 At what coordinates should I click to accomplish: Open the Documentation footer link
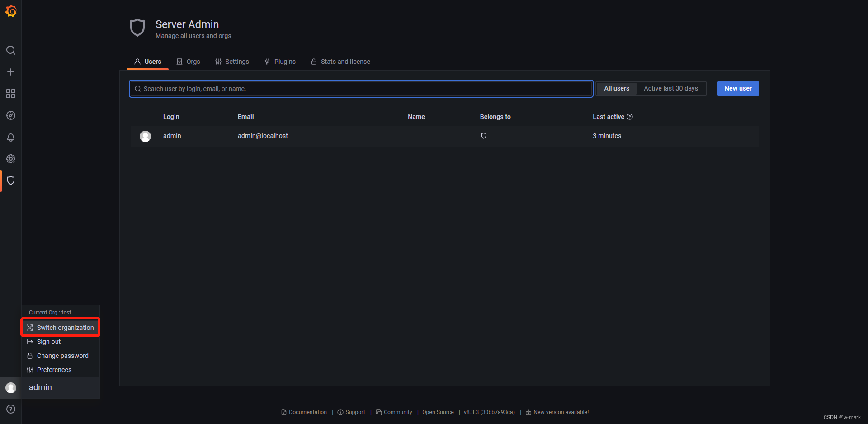coord(307,412)
